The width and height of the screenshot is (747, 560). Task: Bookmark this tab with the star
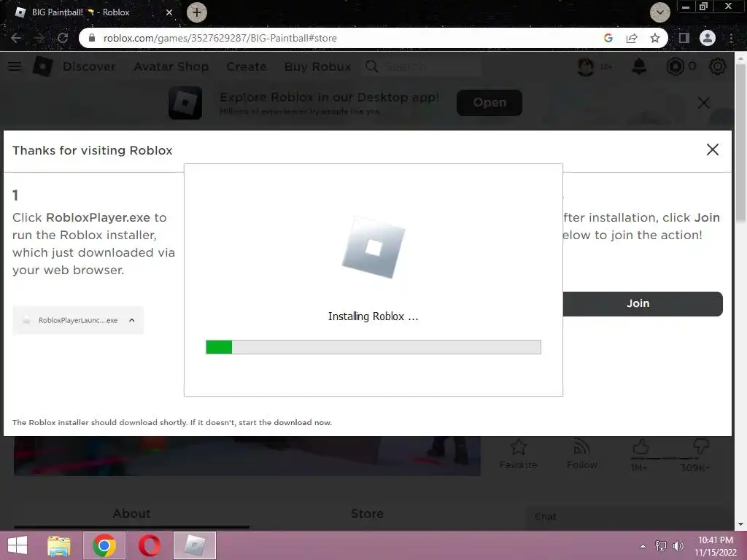point(655,38)
